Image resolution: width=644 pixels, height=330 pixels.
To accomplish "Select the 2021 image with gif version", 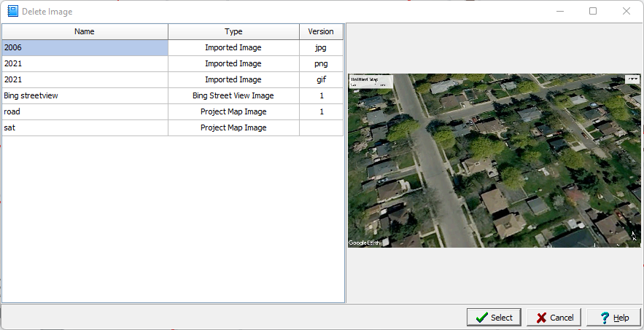I will pyautogui.click(x=85, y=80).
